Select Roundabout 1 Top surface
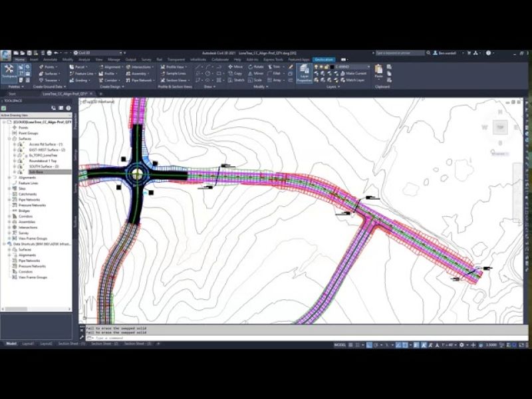This screenshot has height=399, width=532. point(43,161)
